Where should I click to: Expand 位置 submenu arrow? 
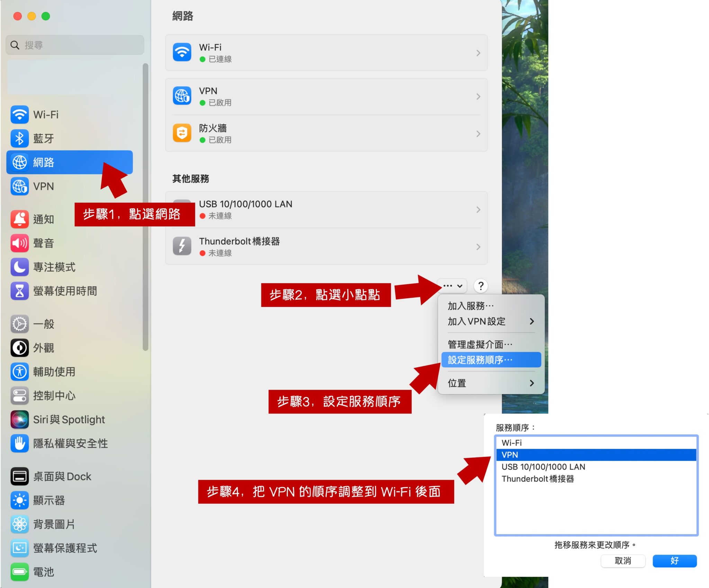point(532,383)
